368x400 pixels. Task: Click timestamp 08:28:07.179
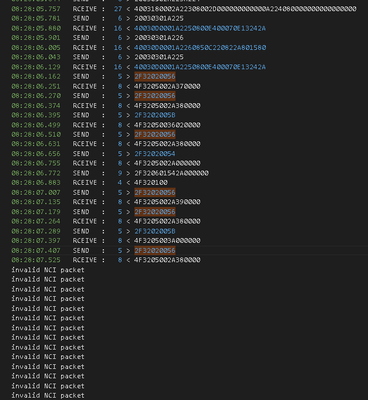coord(36,212)
